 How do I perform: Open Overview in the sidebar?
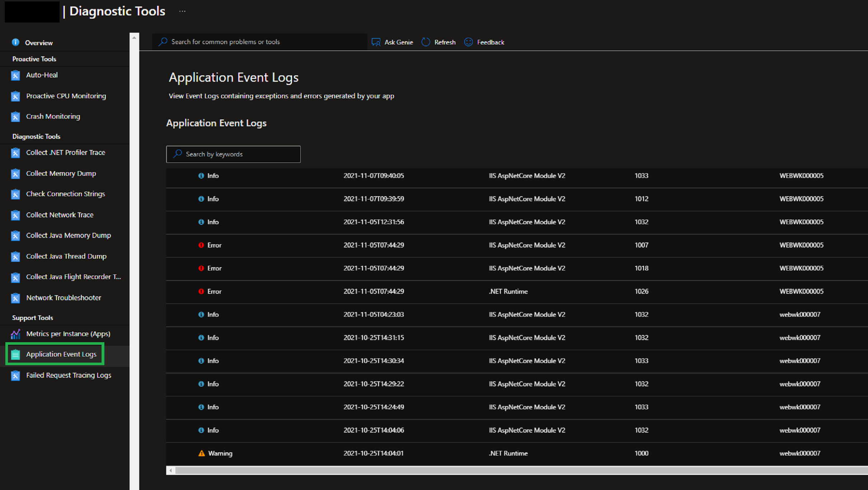coord(39,43)
